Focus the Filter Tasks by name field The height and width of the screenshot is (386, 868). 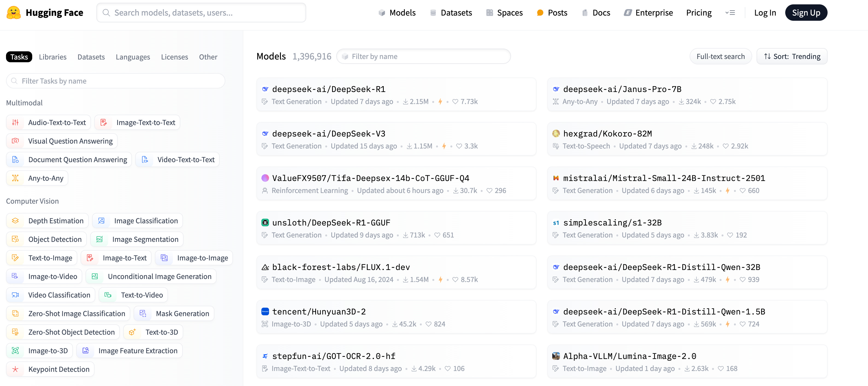[116, 81]
